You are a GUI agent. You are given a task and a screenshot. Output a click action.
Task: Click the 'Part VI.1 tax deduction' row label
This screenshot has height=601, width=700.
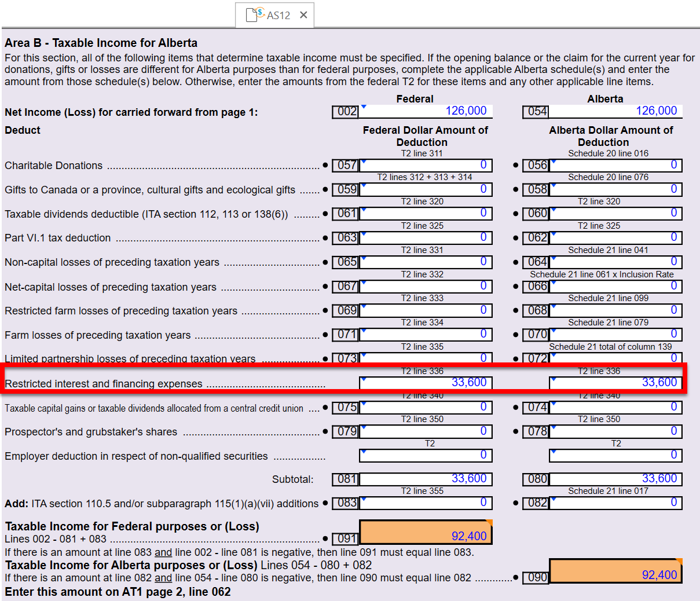click(57, 238)
